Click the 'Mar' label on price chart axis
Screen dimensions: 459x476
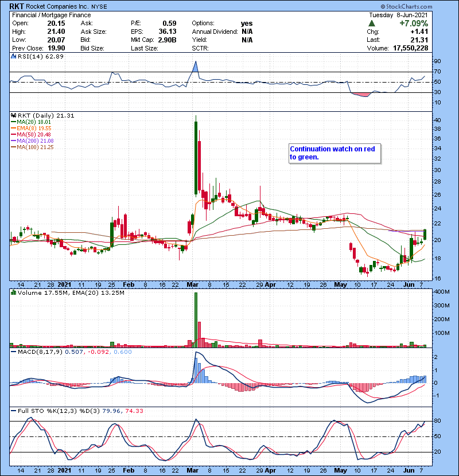point(192,284)
